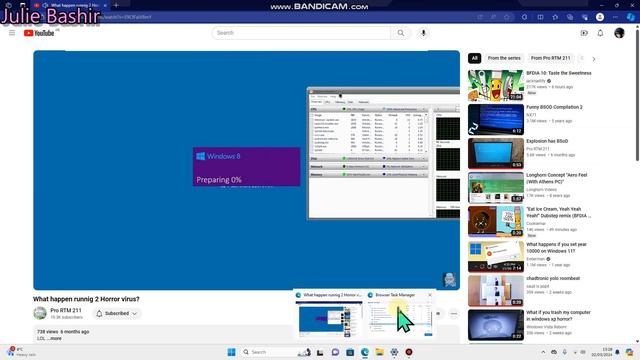This screenshot has height=360, width=640.
Task: Show hidden system tray icons chevron
Action: click(x=543, y=352)
